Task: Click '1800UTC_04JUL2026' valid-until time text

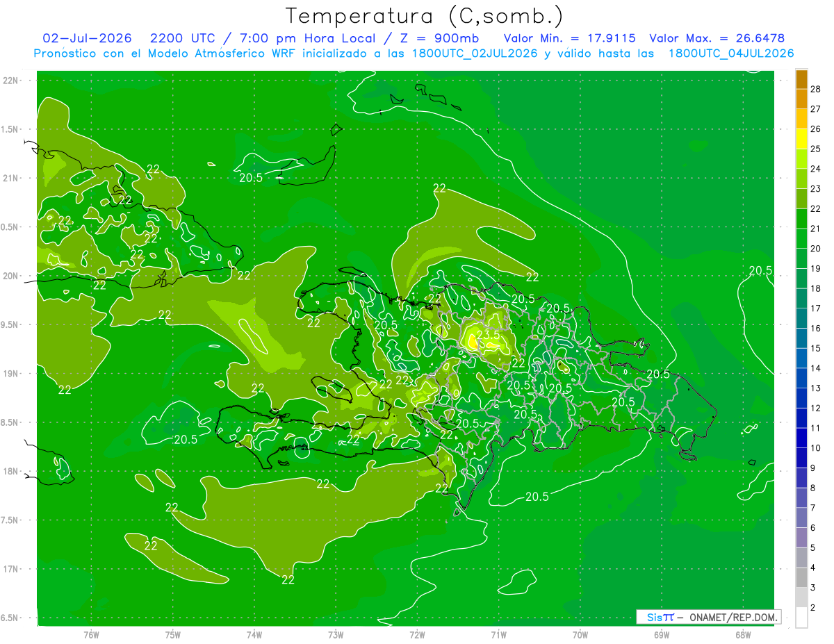Action: coord(731,53)
